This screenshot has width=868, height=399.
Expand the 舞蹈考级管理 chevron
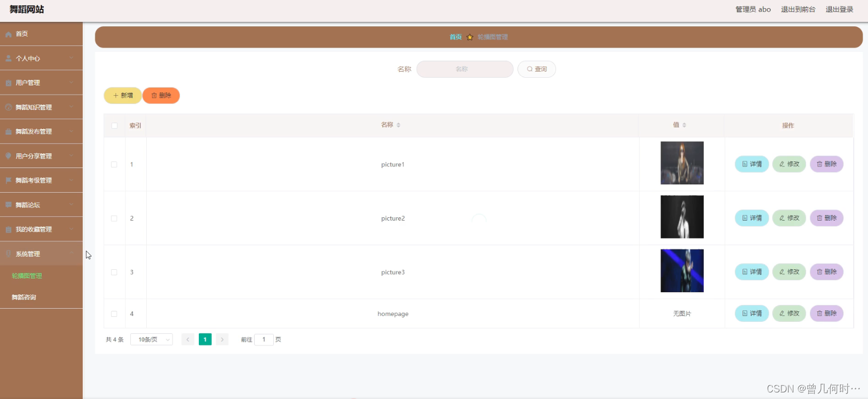click(x=71, y=180)
